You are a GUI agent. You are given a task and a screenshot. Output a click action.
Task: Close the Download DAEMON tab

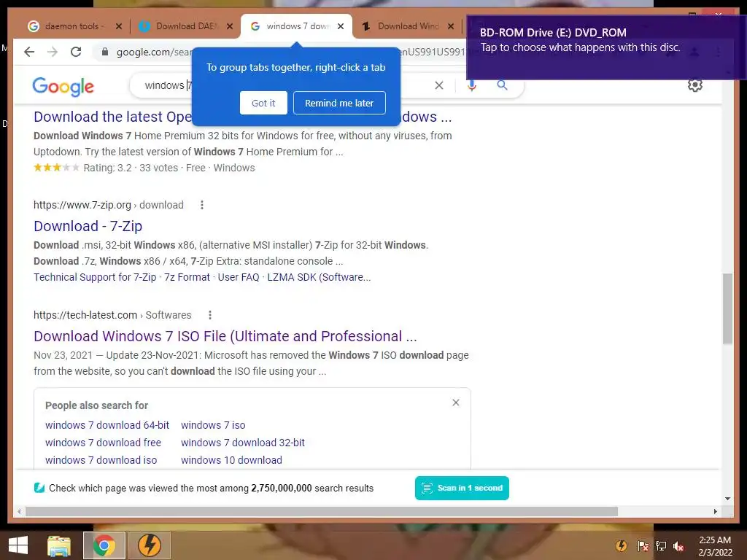[x=230, y=26]
